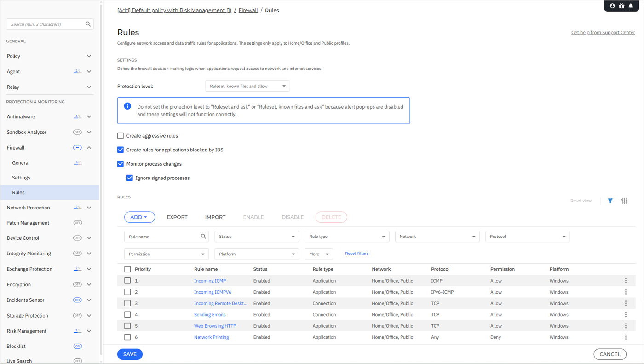Expand the ADD button menu
The height and width of the screenshot is (364, 644).
pyautogui.click(x=139, y=217)
